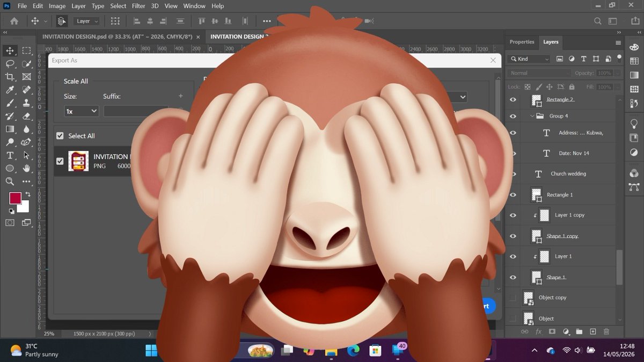Select the Move tool
The image size is (644, 362).
pos(10,50)
